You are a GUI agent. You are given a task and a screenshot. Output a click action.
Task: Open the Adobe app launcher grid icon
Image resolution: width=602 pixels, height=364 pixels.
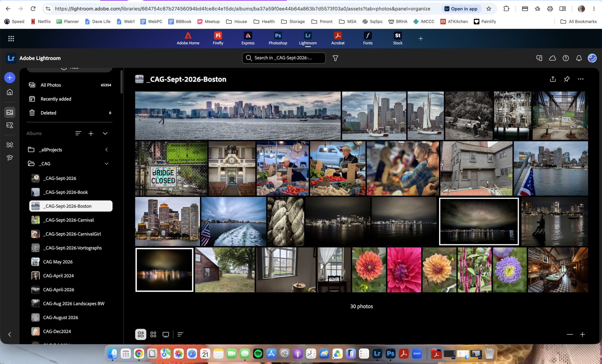11,38
